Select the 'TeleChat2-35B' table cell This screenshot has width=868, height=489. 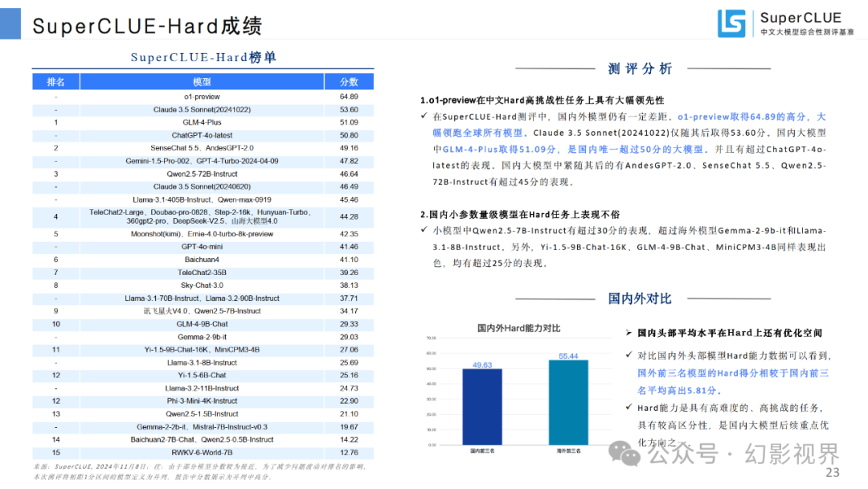(202, 273)
